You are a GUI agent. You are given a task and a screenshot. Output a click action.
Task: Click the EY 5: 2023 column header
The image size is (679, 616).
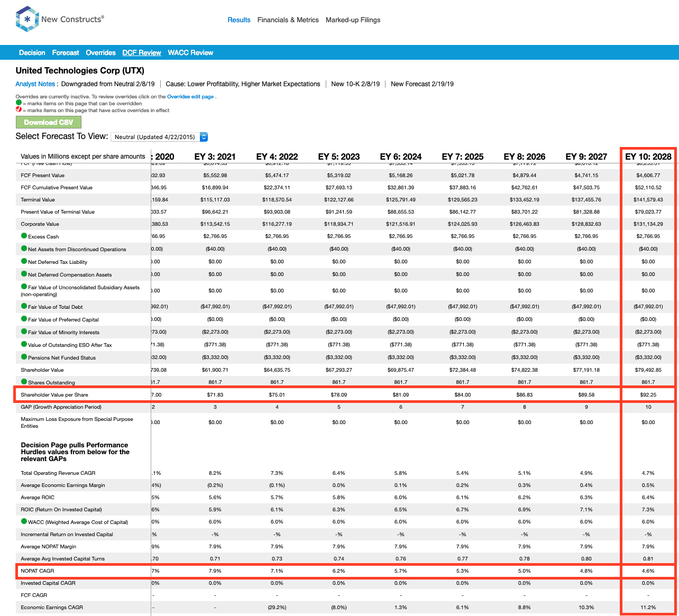339,157
